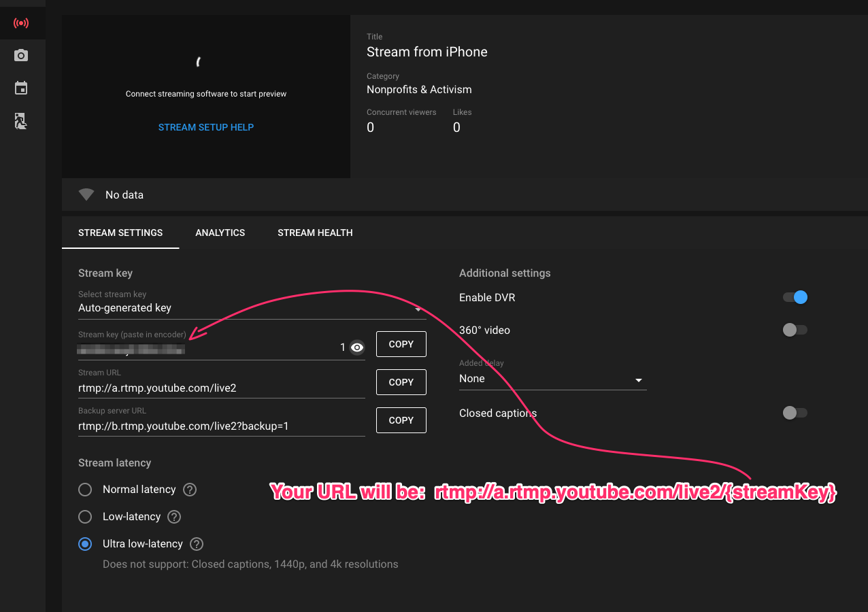Click the No data status text

tap(124, 195)
